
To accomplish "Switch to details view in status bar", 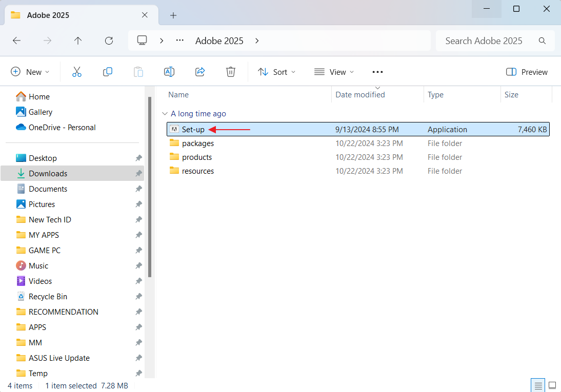I will tap(538, 385).
